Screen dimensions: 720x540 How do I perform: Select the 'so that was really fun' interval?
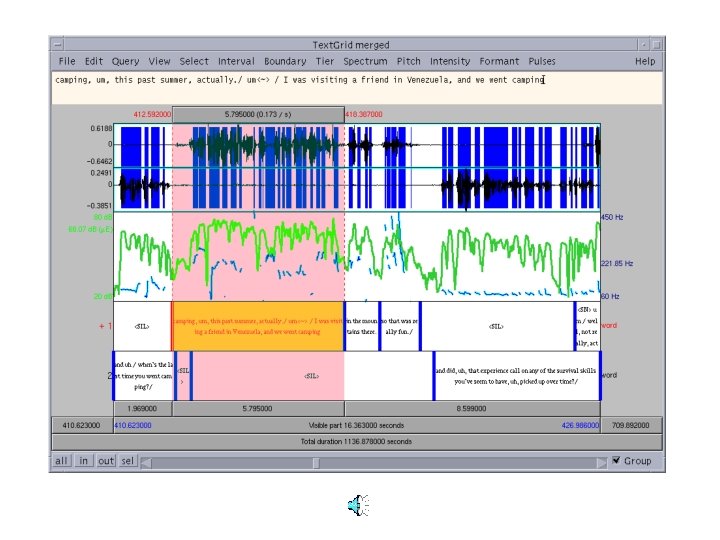click(399, 326)
